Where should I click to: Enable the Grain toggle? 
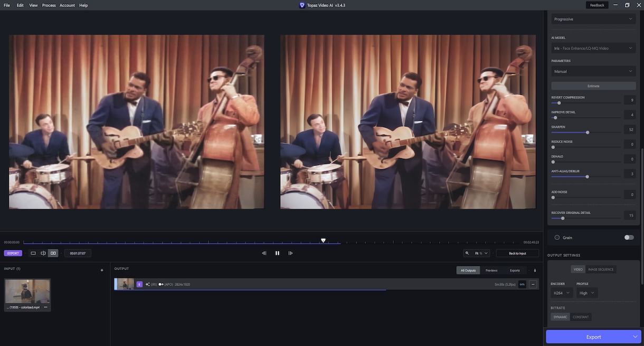click(629, 237)
